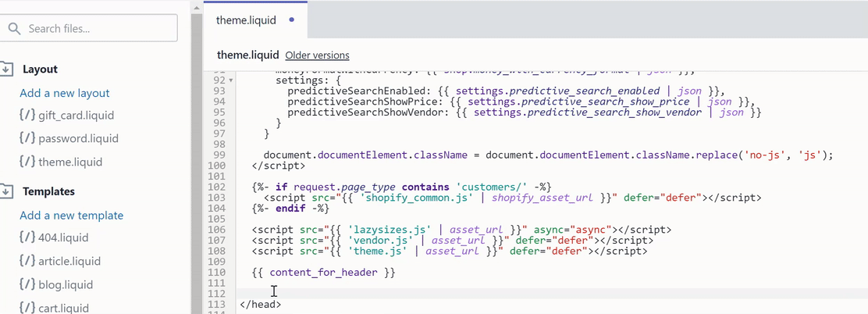Viewport: 868px width, 314px height.
Task: Click the unsaved dot on theme.liquid tab
Action: 292,20
